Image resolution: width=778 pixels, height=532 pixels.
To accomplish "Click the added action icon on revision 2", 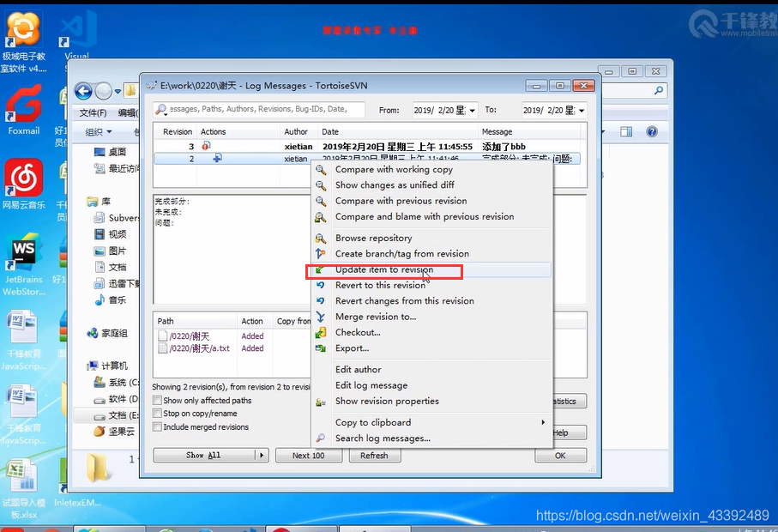I will point(217,158).
